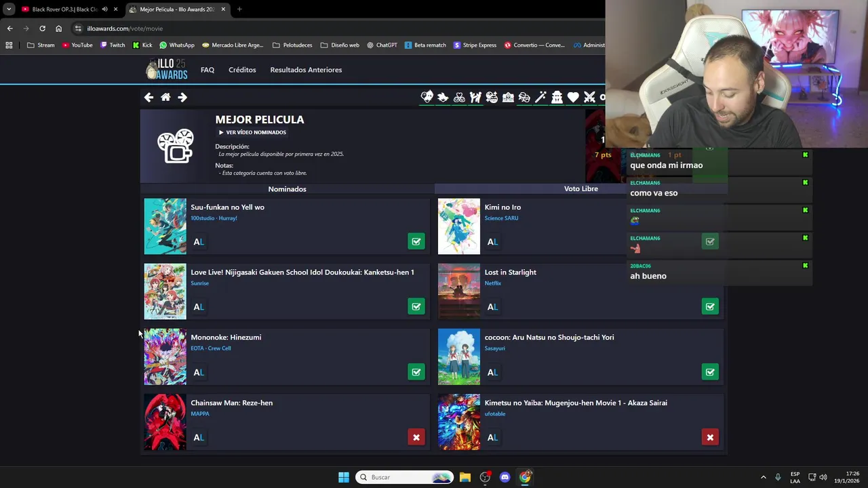
Task: Toggle vote X for Chainsaw Man: Reze-hen
Action: coord(416,437)
